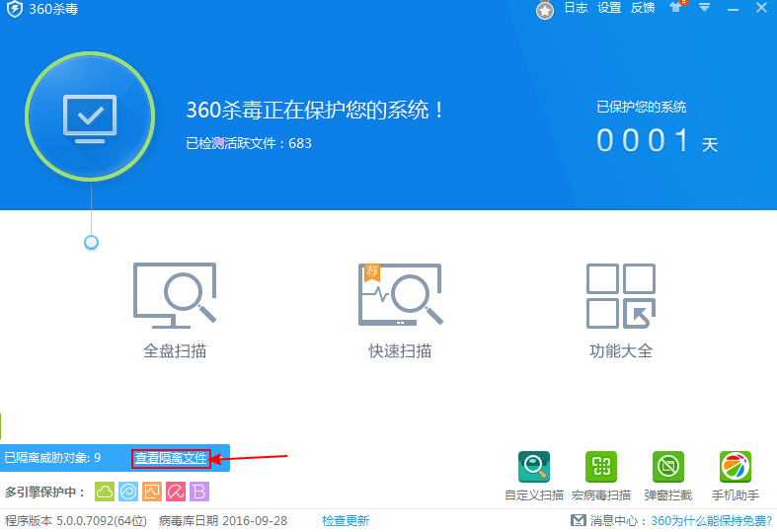The height and width of the screenshot is (532, 777).
Task: Click 检查更新 to check for updates
Action: pyautogui.click(x=346, y=520)
